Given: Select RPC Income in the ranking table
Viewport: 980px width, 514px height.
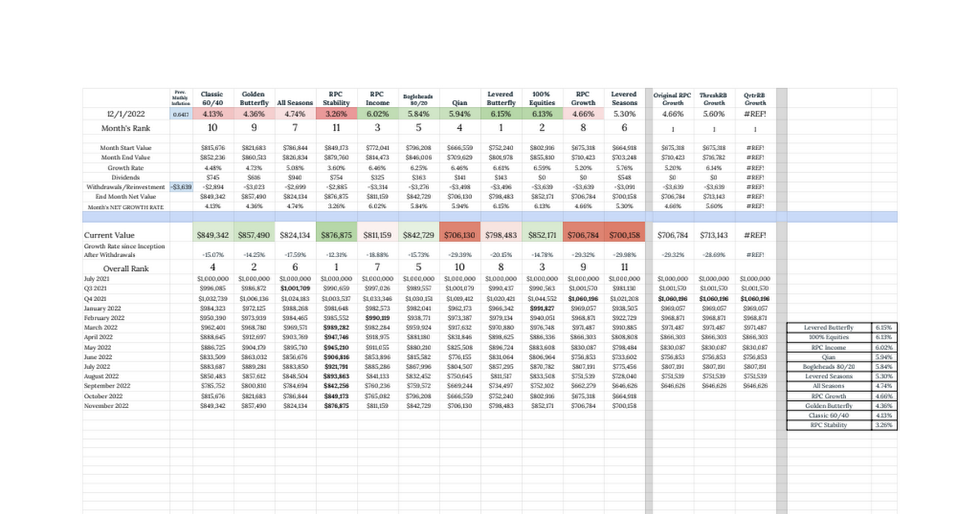Looking at the screenshot, I should tap(828, 346).
